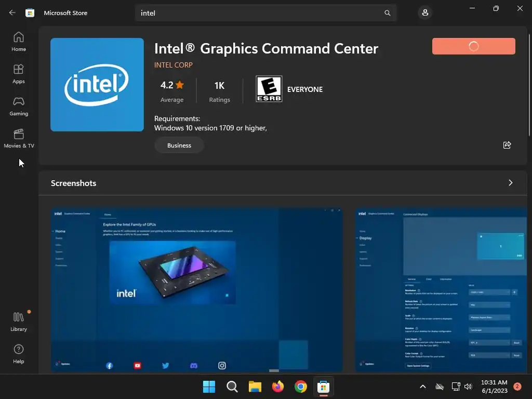This screenshot has height=399, width=532.
Task: Click the OneDrive cloud tray icon
Action: click(440, 387)
